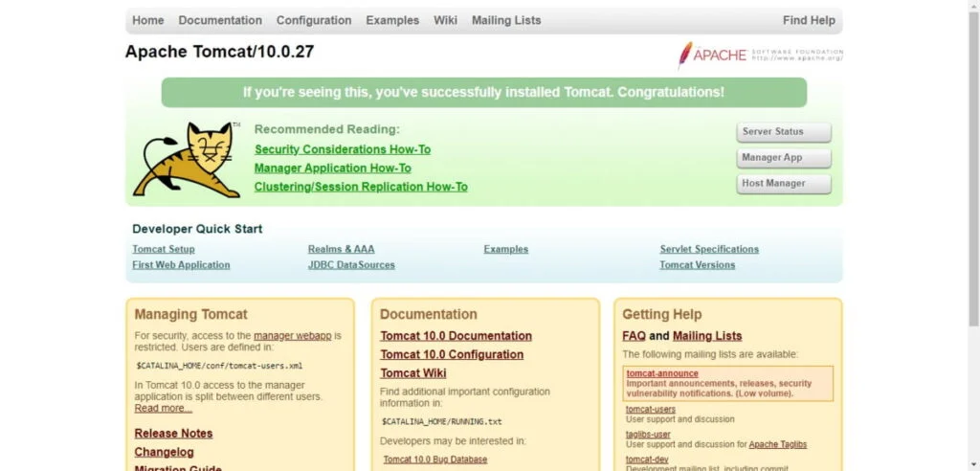Open Security Considerations How-To link
This screenshot has height=471, width=980.
pyautogui.click(x=343, y=149)
